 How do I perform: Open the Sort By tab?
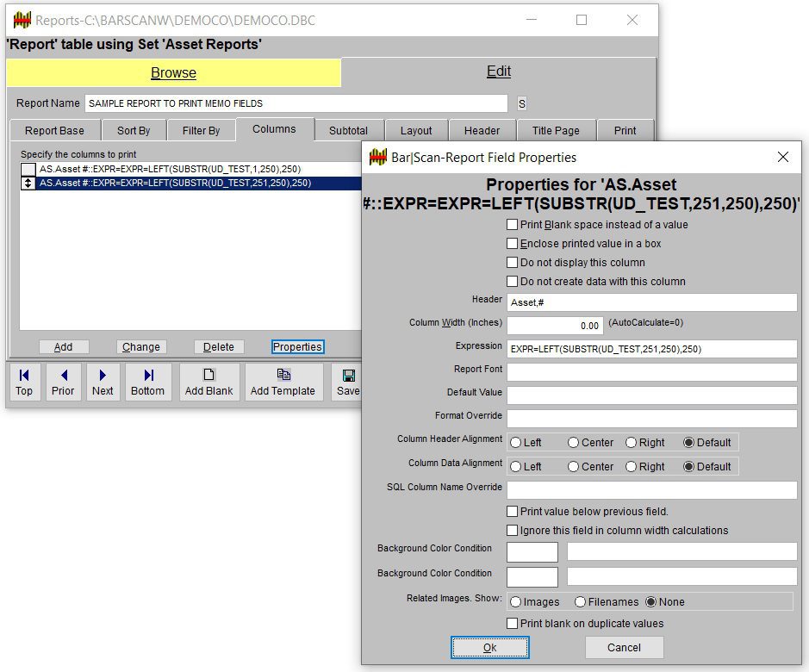click(134, 131)
